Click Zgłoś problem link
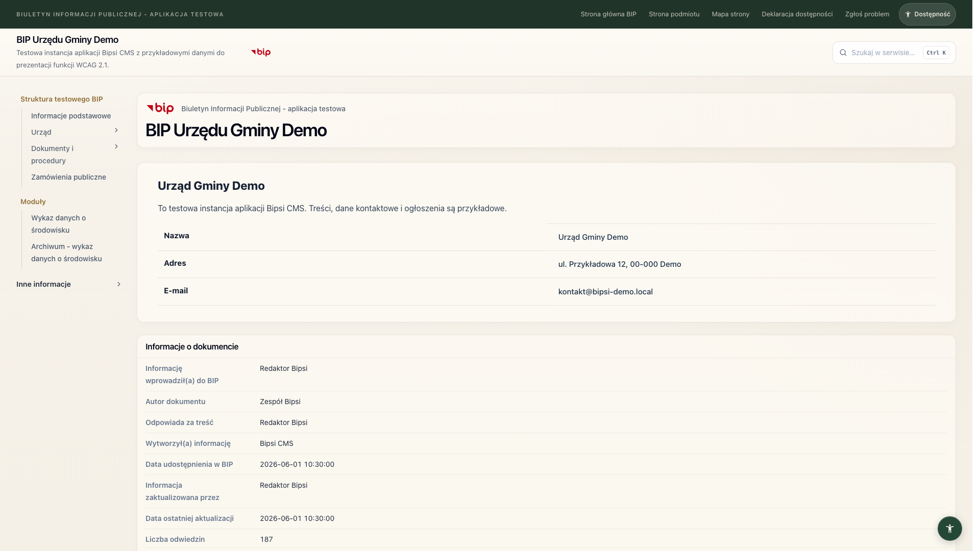Image resolution: width=980 pixels, height=551 pixels. pyautogui.click(x=867, y=14)
